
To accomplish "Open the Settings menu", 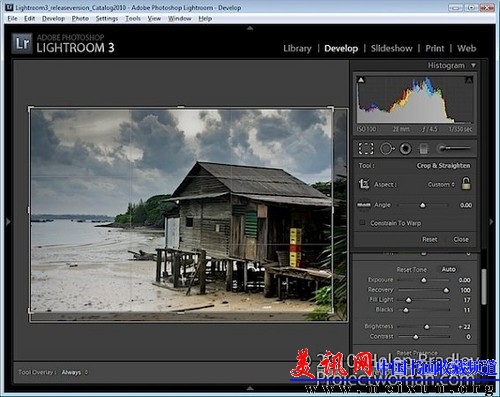I will click(107, 19).
